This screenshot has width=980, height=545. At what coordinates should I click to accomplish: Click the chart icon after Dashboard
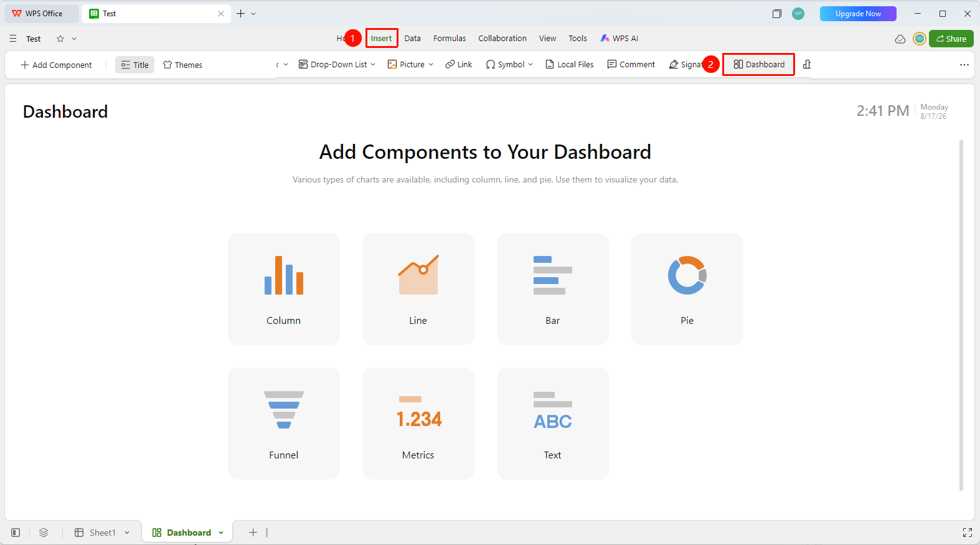[807, 65]
